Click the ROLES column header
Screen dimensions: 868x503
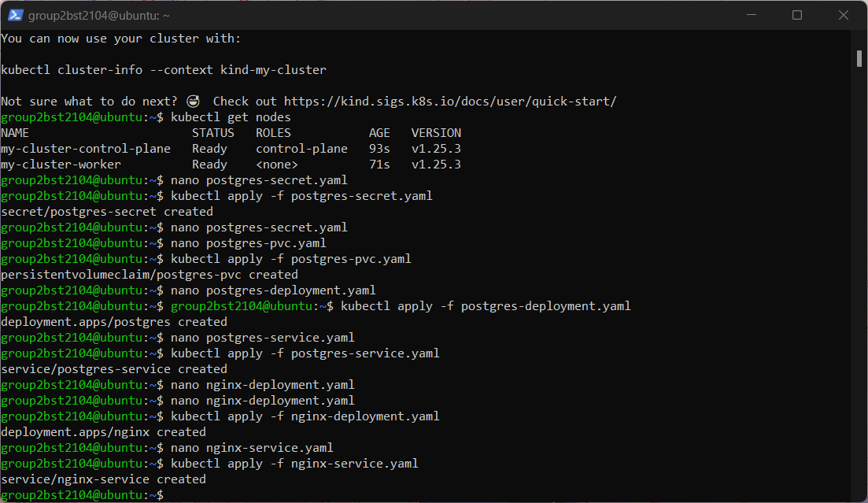(x=274, y=133)
